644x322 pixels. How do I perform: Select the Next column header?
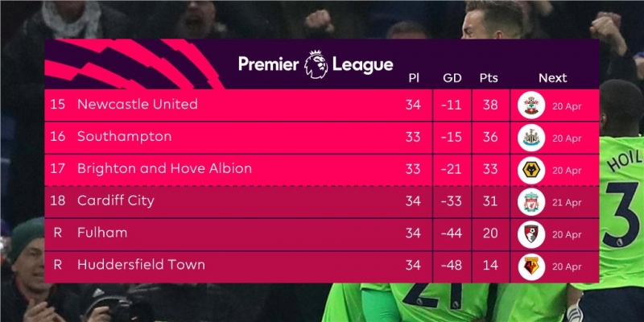(552, 78)
